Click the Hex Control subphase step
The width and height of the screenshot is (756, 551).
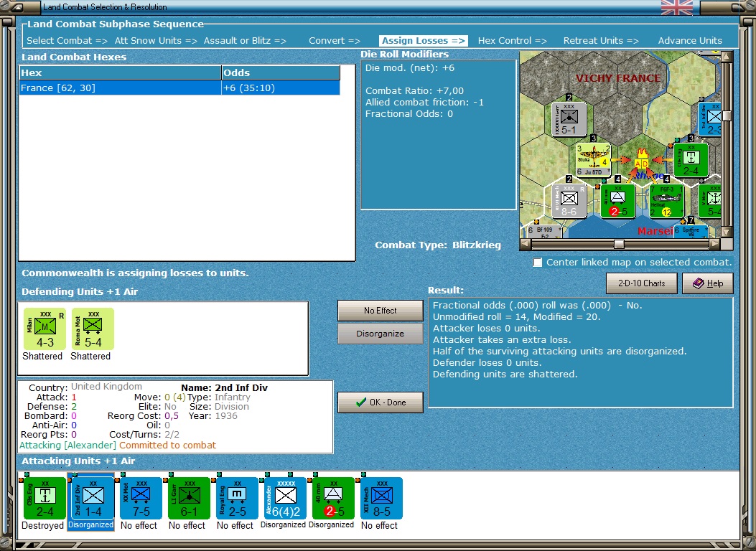[x=512, y=41]
